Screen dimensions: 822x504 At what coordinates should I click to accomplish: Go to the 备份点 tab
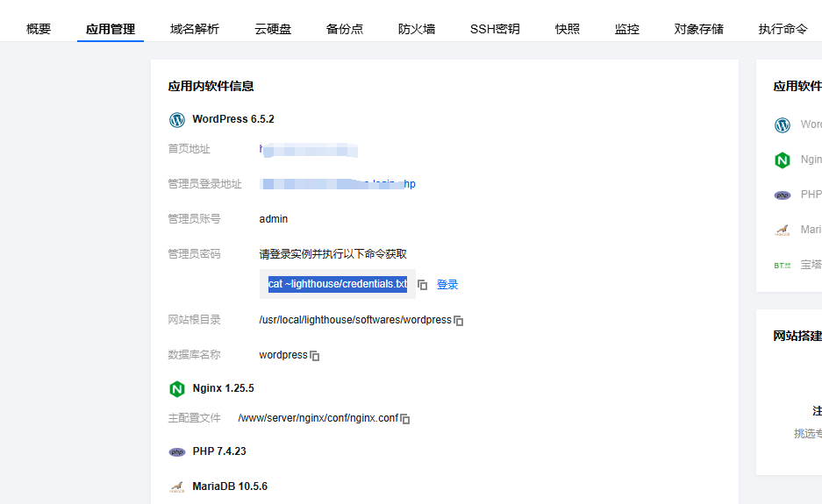(345, 29)
